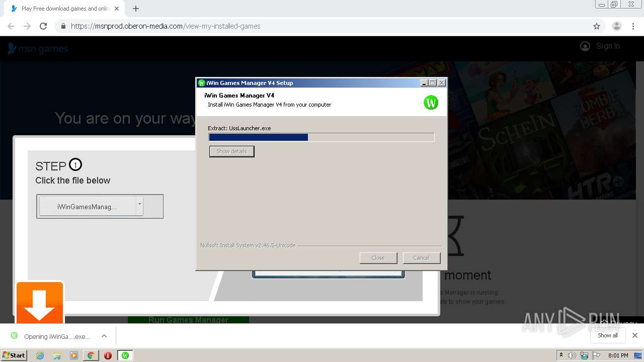Click the volume speaker tray icon
Screen dimensions: 644x362
(572, 355)
